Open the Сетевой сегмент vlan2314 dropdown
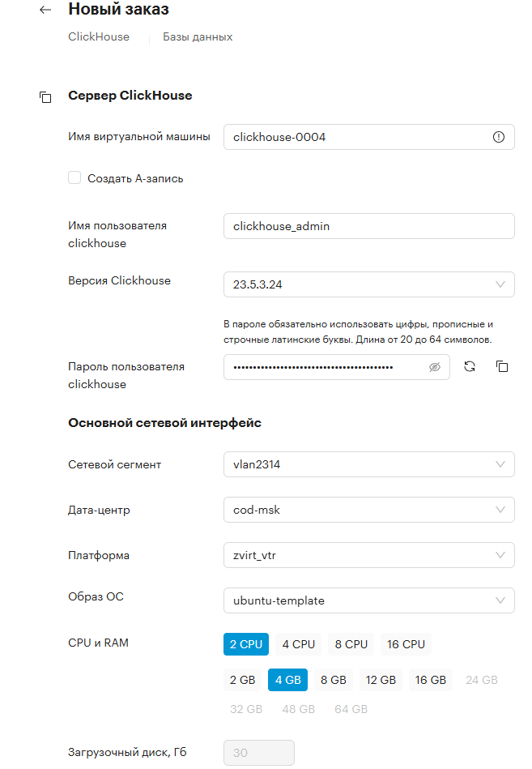This screenshot has height=769, width=532. point(369,464)
